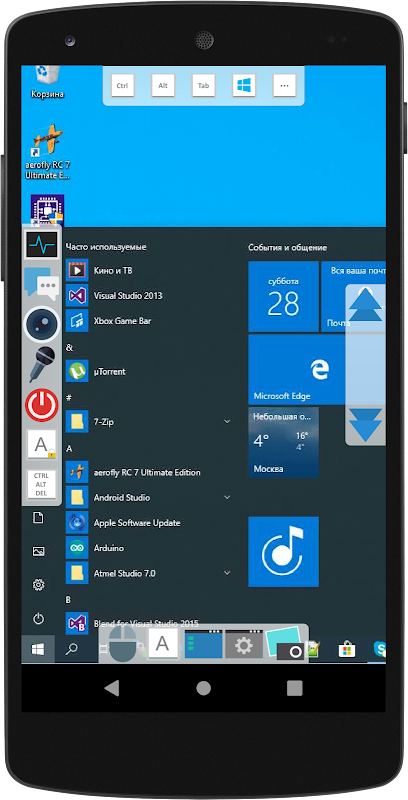The image size is (408, 800).
Task: Click the red power button icon
Action: point(41,405)
